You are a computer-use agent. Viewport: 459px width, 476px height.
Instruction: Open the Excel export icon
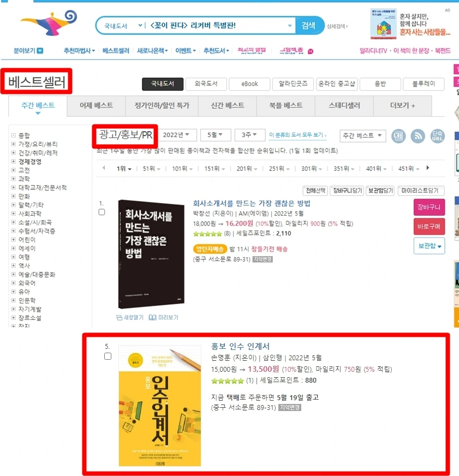(398, 136)
